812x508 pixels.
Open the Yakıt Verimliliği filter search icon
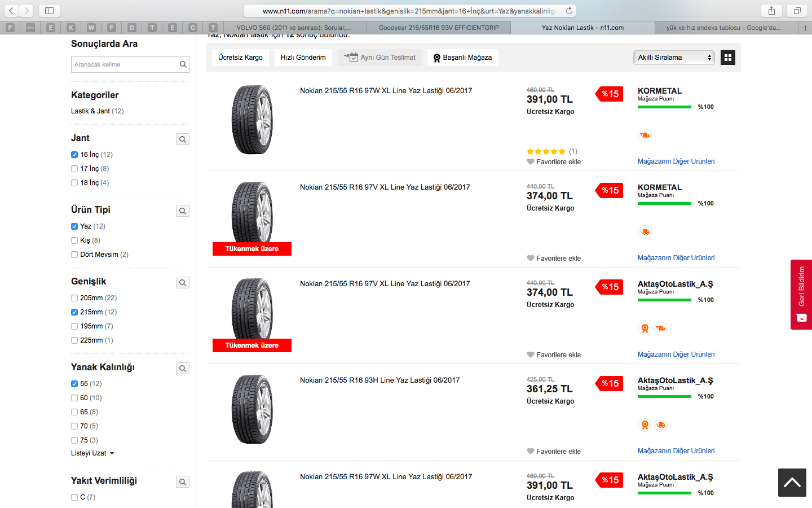(183, 482)
